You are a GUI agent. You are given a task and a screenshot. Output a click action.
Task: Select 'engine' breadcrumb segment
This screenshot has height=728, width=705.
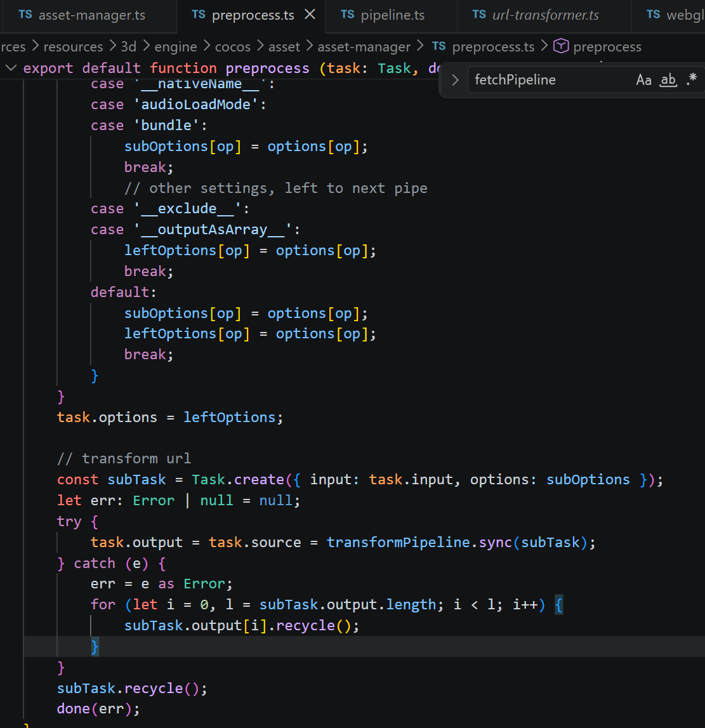coord(176,47)
